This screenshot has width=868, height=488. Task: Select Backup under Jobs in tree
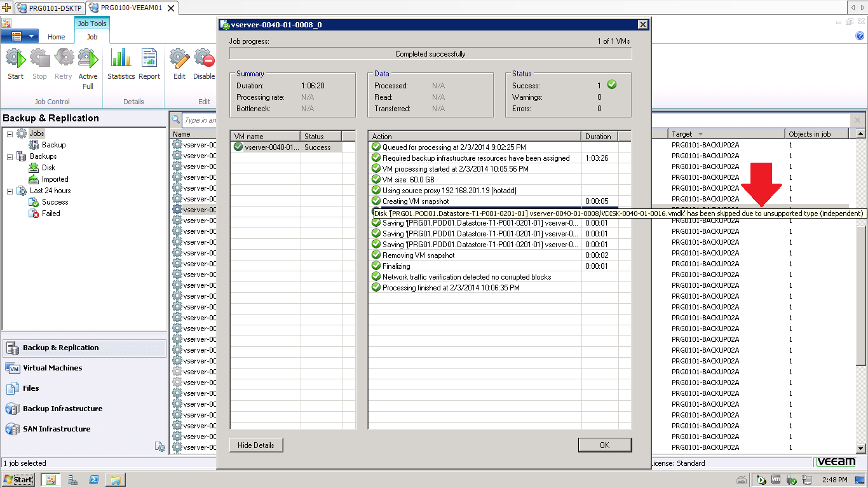pyautogui.click(x=53, y=145)
